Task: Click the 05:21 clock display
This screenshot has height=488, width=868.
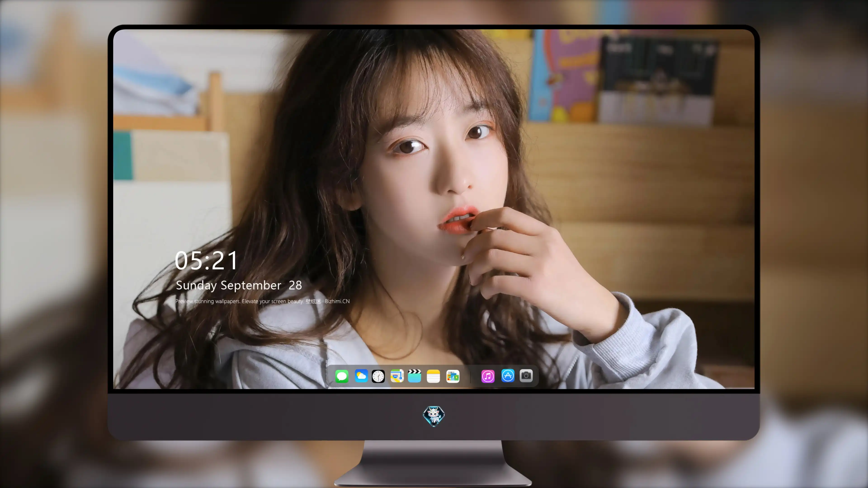Action: 206,261
